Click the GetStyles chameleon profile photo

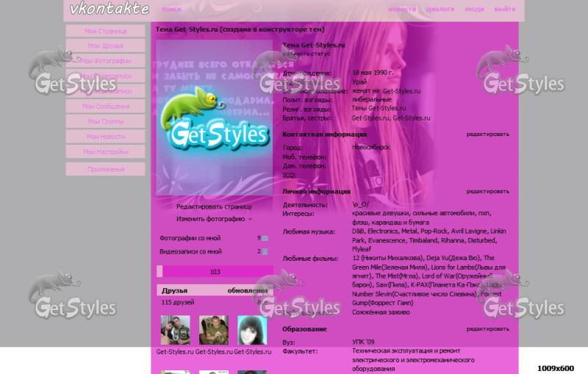tap(215, 118)
